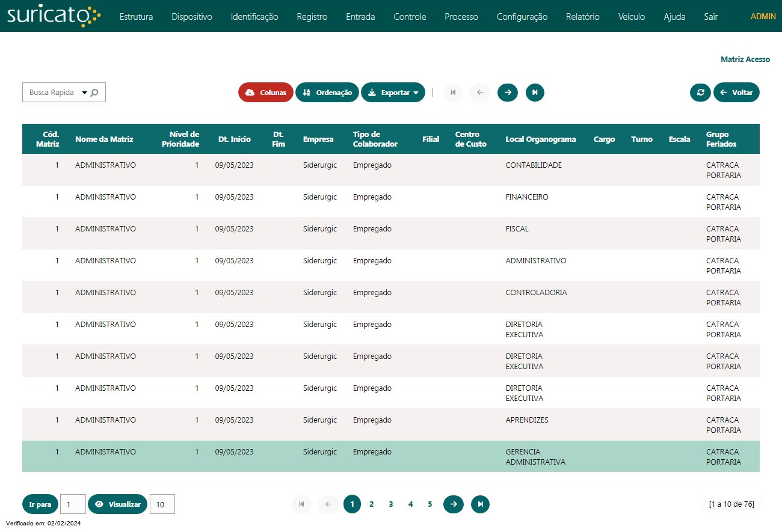Open the Dispositivo menu
The width and height of the screenshot is (782, 532).
pos(192,17)
